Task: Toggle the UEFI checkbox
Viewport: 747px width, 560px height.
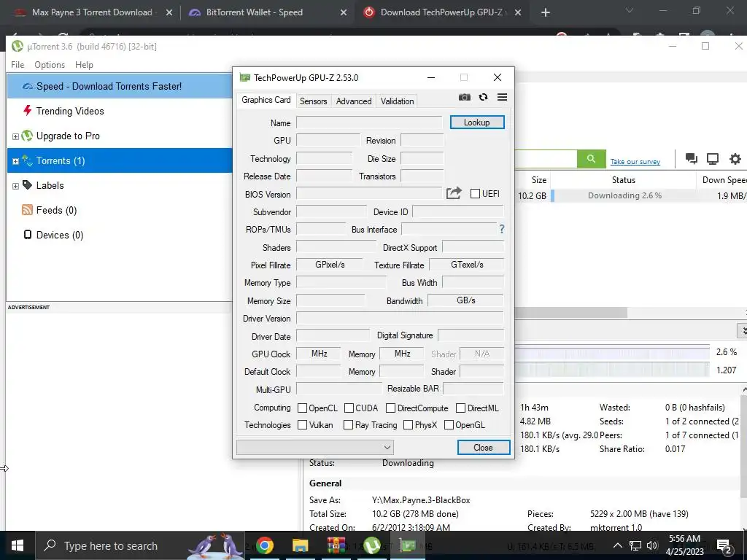Action: (475, 193)
